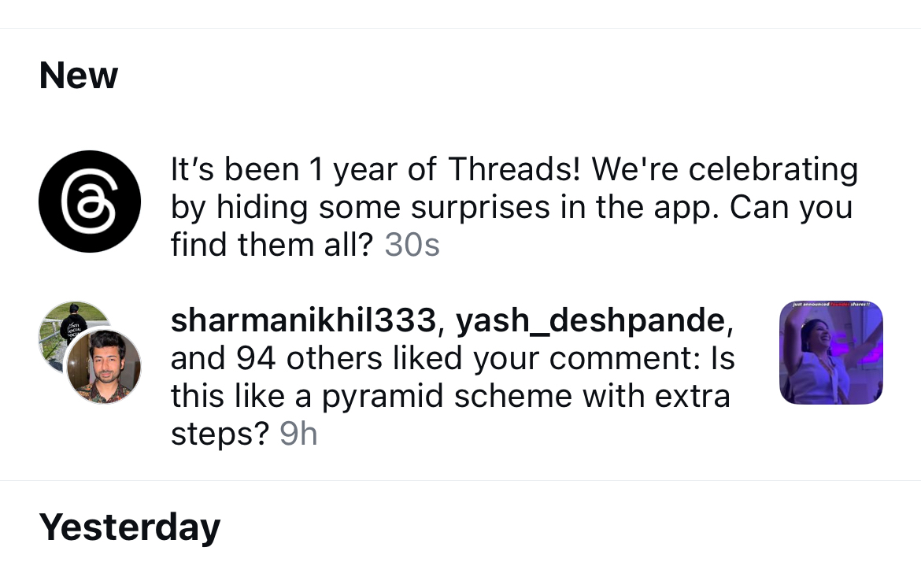
Task: Open sharmanikhil333's profile
Action: coord(304,320)
